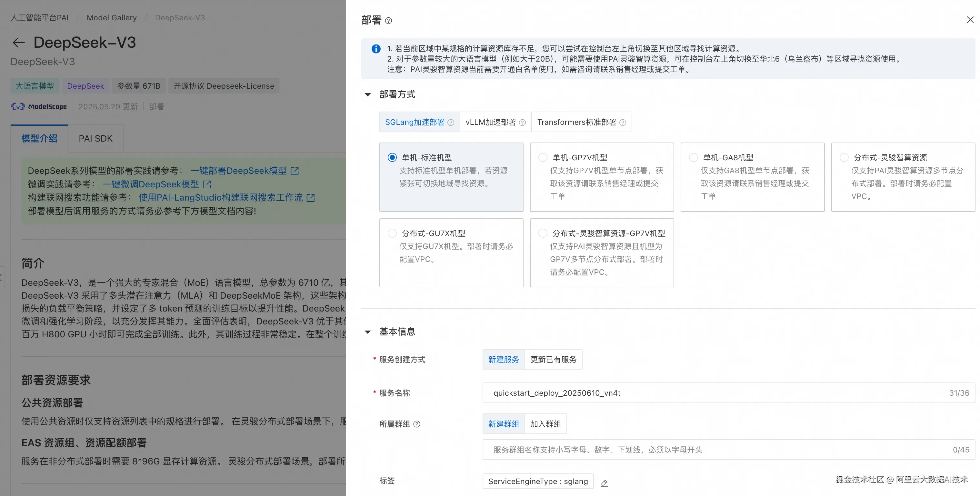Close the 部署 drawer panel
Image resolution: width=980 pixels, height=496 pixels.
click(x=970, y=20)
